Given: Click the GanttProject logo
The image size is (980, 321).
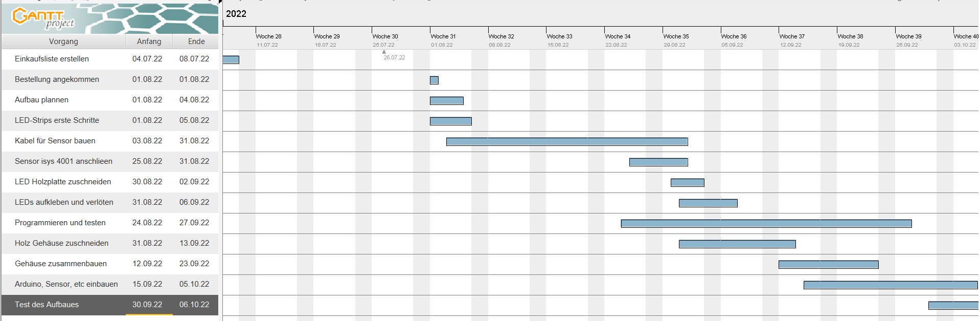Looking at the screenshot, I should [43, 18].
